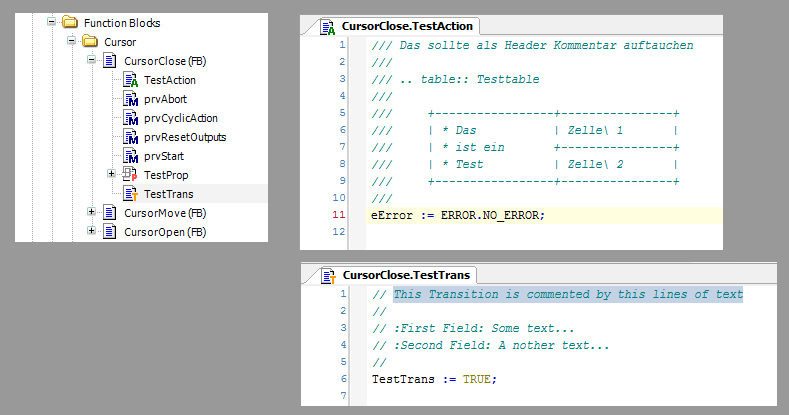Collapse the Cursor folder node
This screenshot has width=789, height=415.
72,42
